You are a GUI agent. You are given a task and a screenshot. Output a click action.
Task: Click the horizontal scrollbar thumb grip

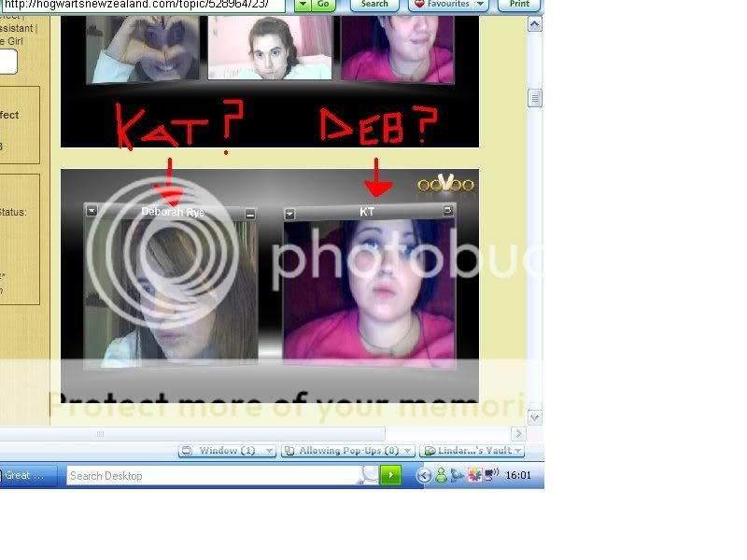[x=100, y=434]
